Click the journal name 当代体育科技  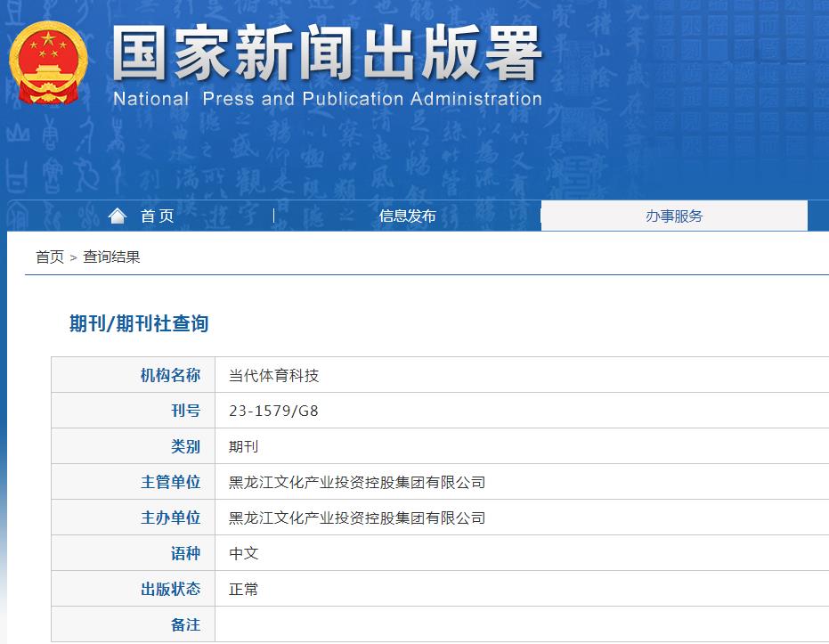point(270,374)
